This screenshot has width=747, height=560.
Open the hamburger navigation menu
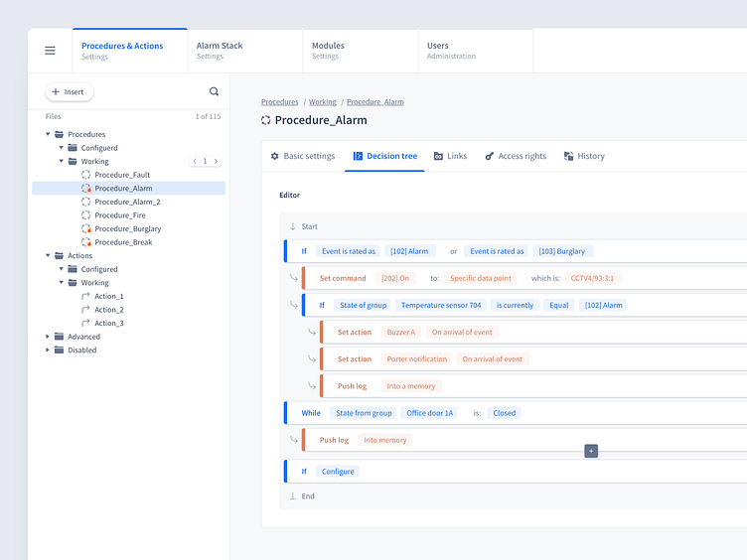(x=50, y=51)
